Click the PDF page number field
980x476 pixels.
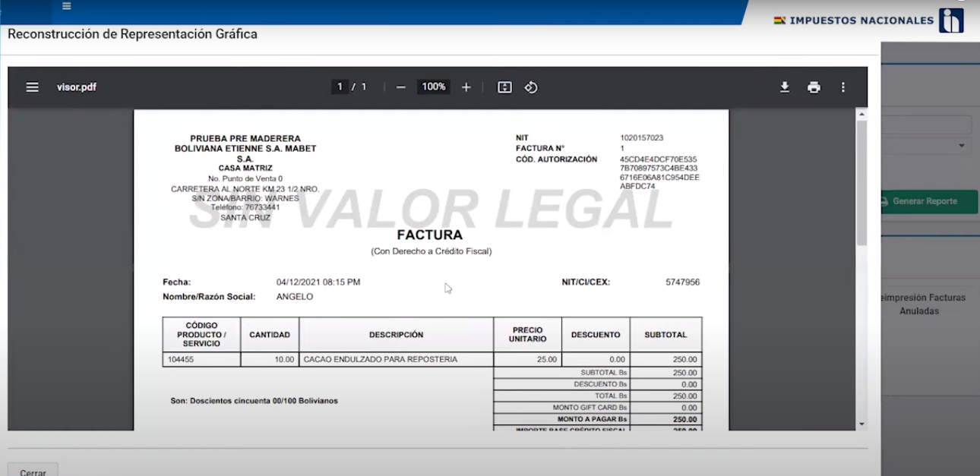point(340,87)
